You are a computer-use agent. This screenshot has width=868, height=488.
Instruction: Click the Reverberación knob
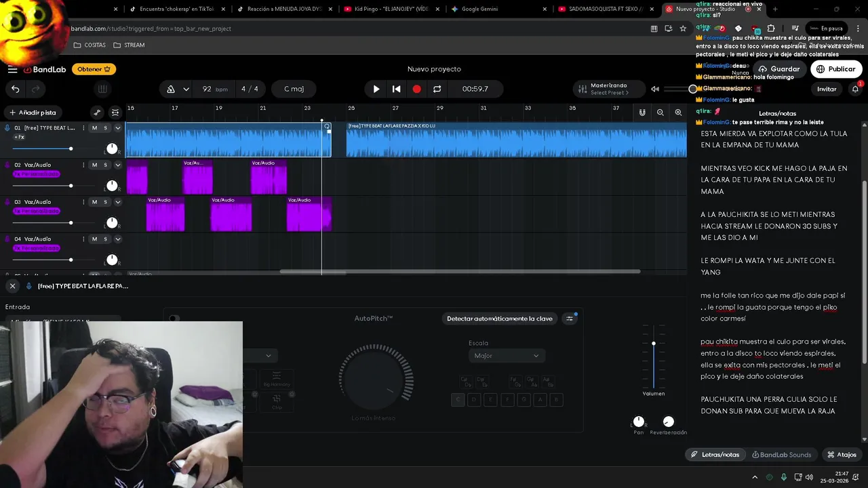(669, 422)
